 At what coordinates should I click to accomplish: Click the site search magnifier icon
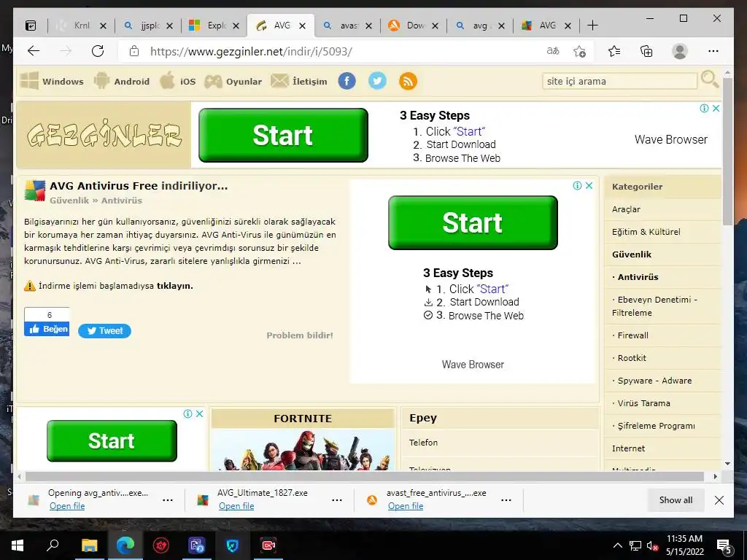709,79
